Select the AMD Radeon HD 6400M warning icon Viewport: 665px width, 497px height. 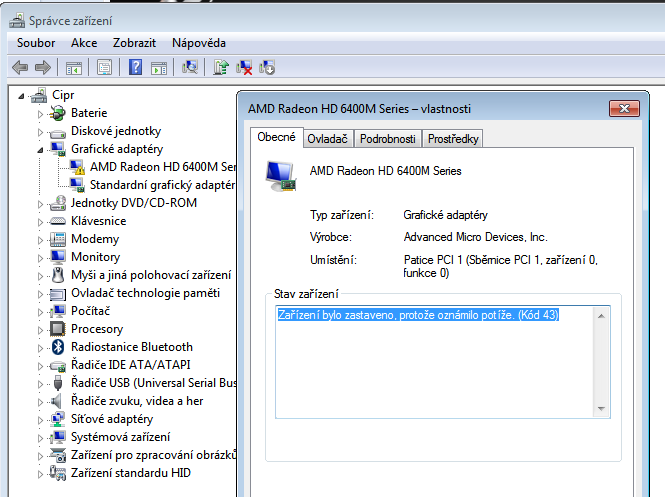click(x=77, y=167)
